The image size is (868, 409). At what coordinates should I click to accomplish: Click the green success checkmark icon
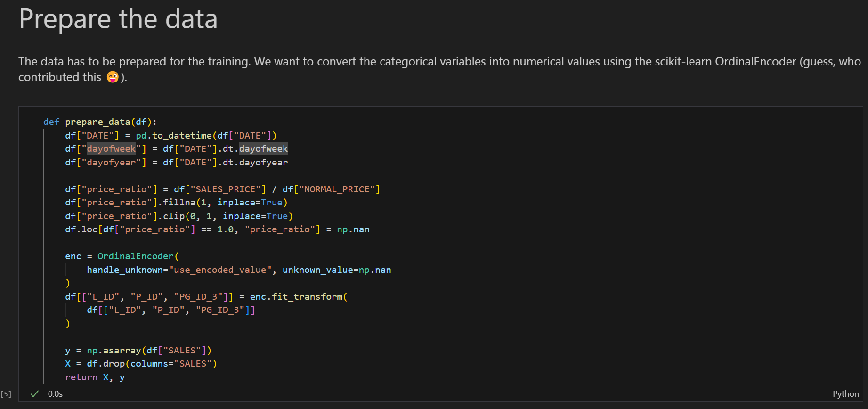pos(34,394)
